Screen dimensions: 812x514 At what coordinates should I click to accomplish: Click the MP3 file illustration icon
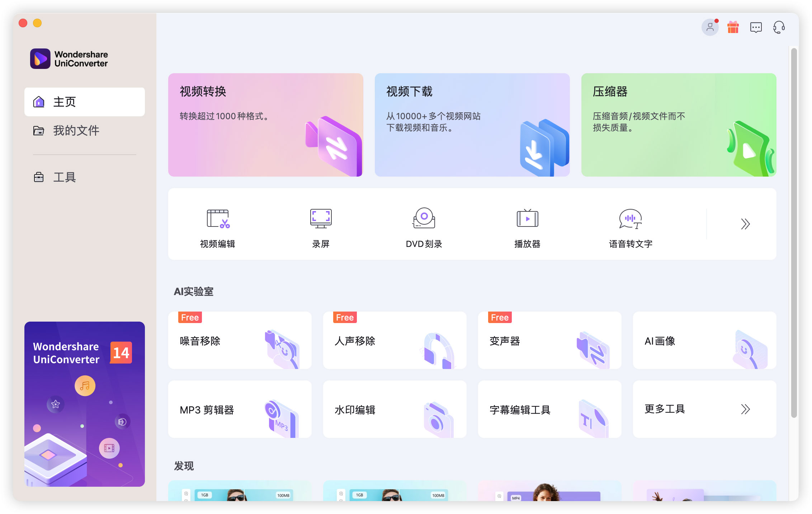282,419
